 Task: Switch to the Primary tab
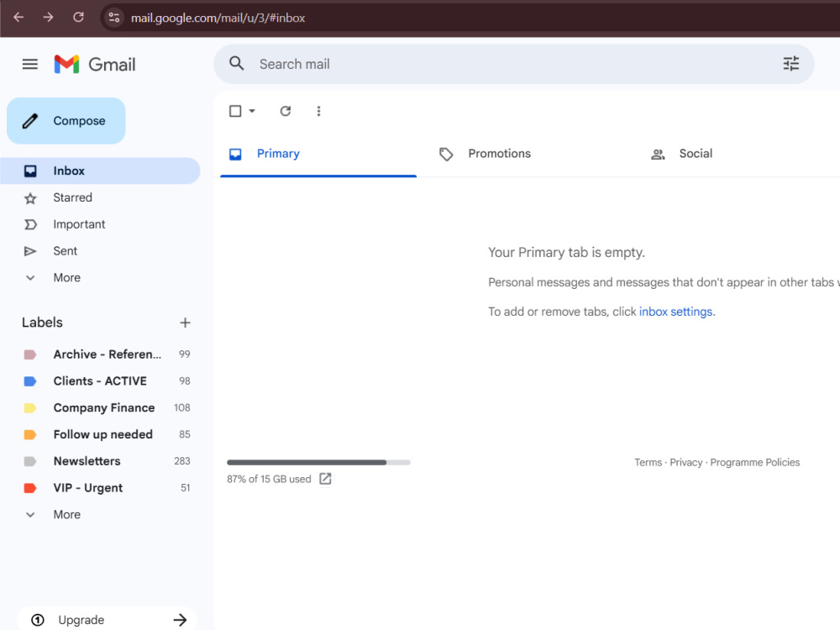(x=318, y=154)
